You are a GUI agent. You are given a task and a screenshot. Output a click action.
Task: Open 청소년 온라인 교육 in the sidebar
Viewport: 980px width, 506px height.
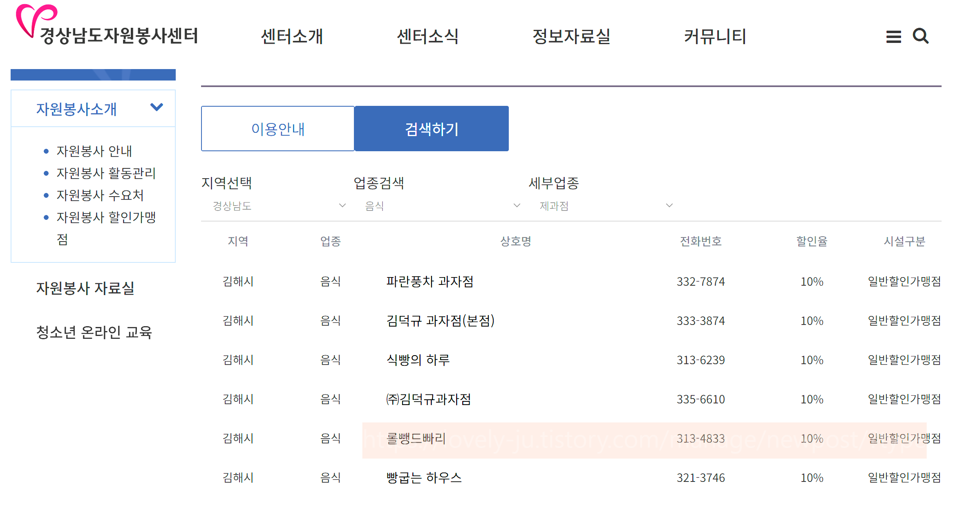[x=94, y=332]
